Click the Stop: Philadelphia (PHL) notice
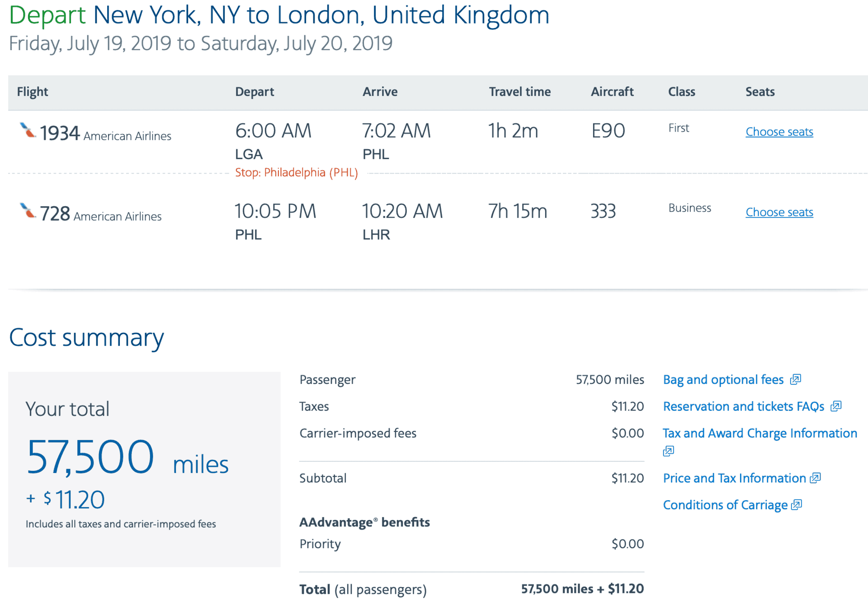This screenshot has height=607, width=868. [x=297, y=172]
